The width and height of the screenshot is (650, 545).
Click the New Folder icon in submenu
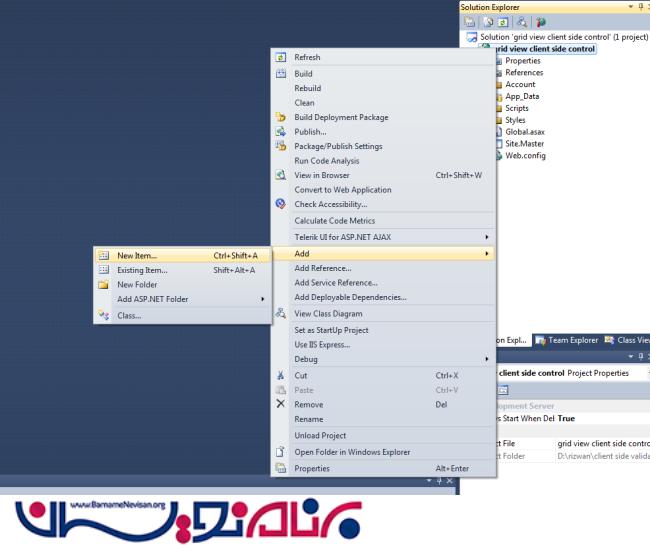click(104, 285)
